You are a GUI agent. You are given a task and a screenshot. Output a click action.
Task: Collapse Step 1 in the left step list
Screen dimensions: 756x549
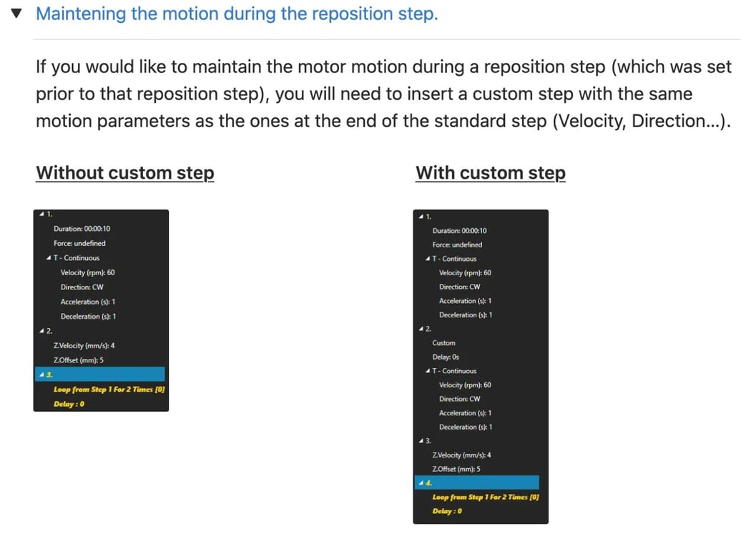pos(41,214)
